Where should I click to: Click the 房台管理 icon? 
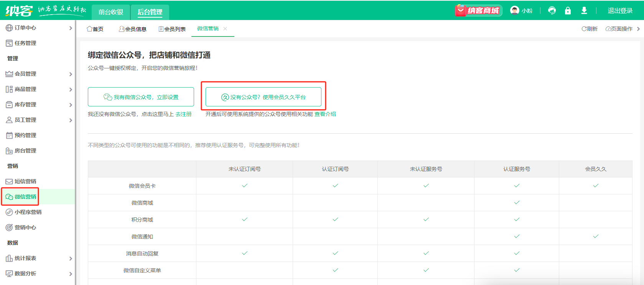[x=9, y=151]
